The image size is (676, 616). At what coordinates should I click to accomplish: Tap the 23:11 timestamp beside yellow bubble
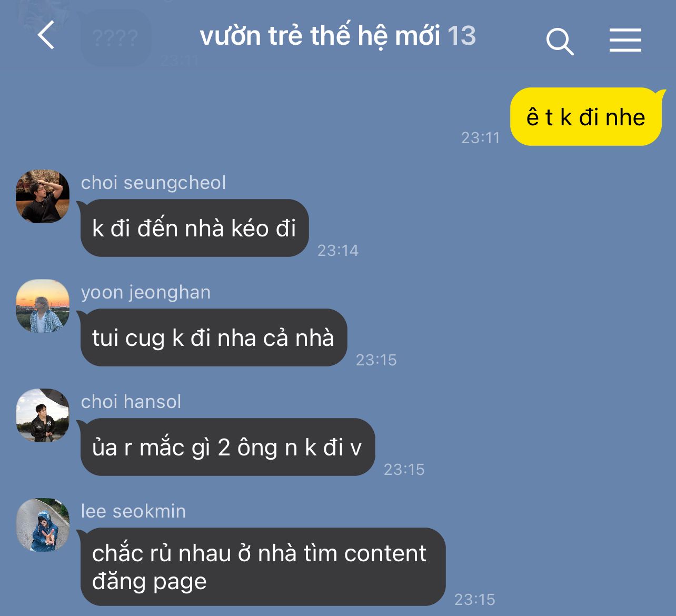pos(480,138)
